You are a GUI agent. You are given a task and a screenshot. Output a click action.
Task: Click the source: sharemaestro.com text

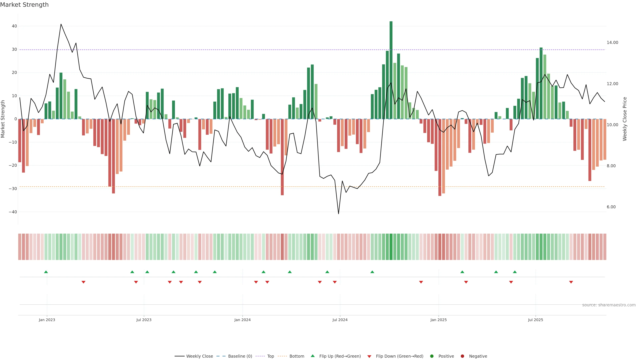point(609,305)
